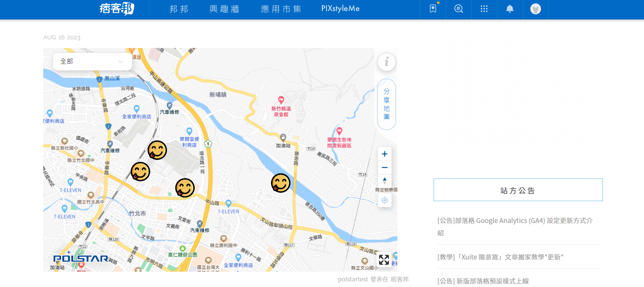Image resolution: width=644 pixels, height=287 pixels.
Task: Zoom out the map with the minus button
Action: [385, 167]
